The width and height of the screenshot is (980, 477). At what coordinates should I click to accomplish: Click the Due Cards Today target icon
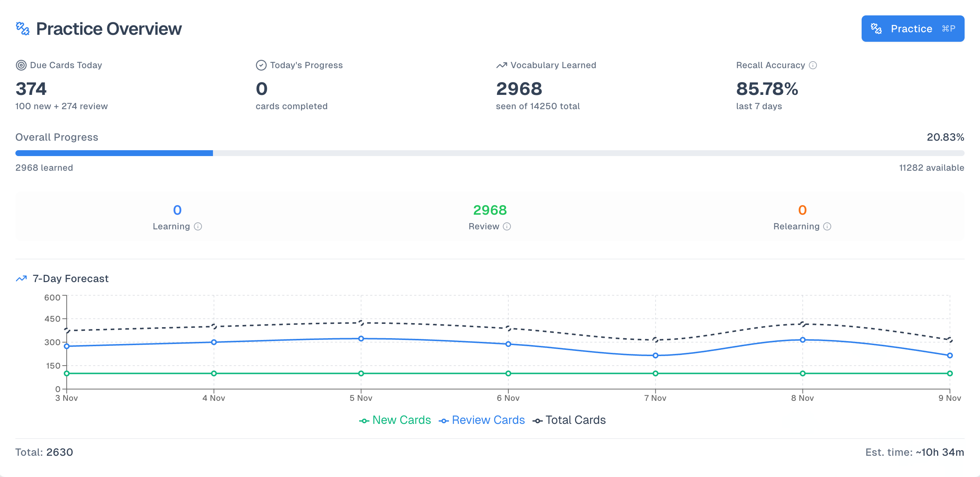click(x=21, y=65)
